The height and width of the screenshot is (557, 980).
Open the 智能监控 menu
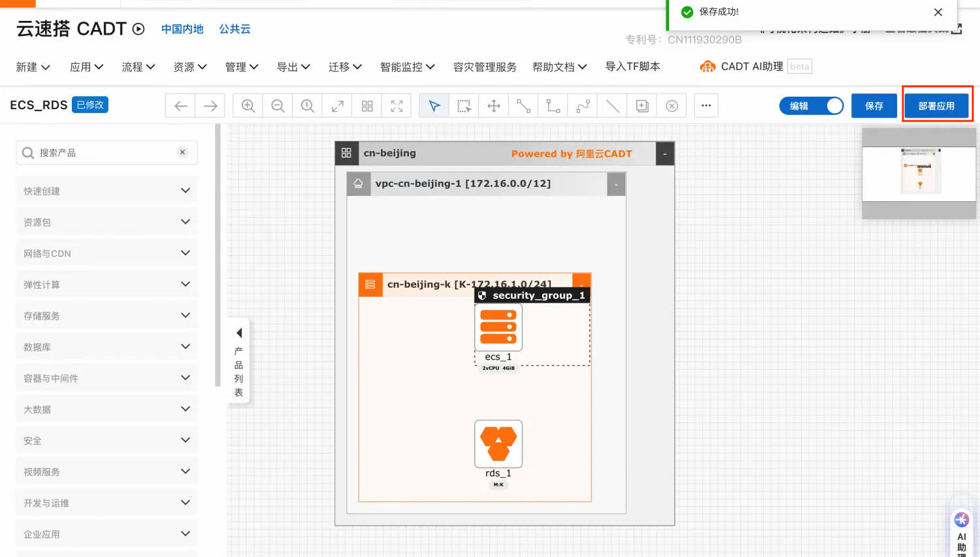[x=408, y=67]
